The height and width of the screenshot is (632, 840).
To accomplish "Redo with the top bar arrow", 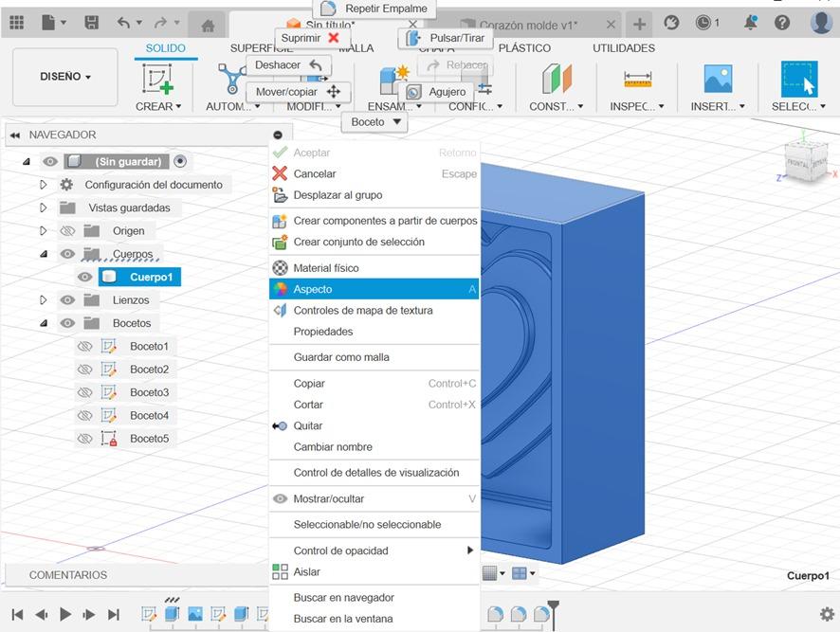I will click(161, 23).
